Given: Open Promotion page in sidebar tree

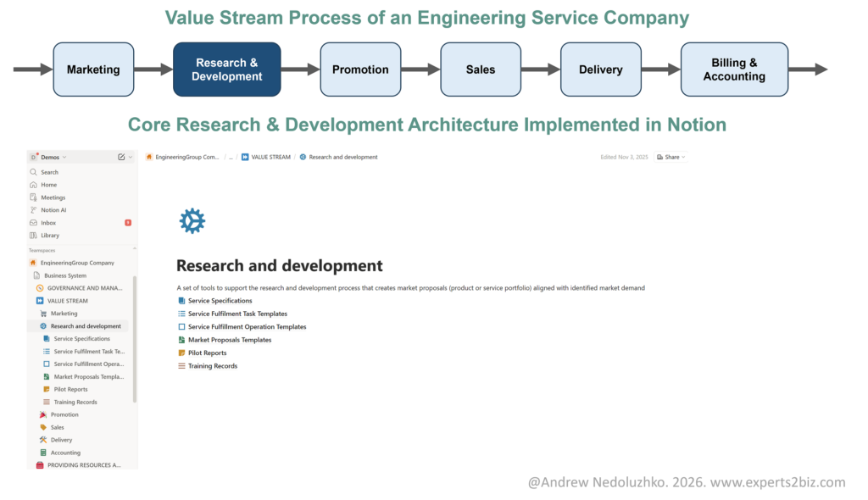Looking at the screenshot, I should tap(64, 414).
